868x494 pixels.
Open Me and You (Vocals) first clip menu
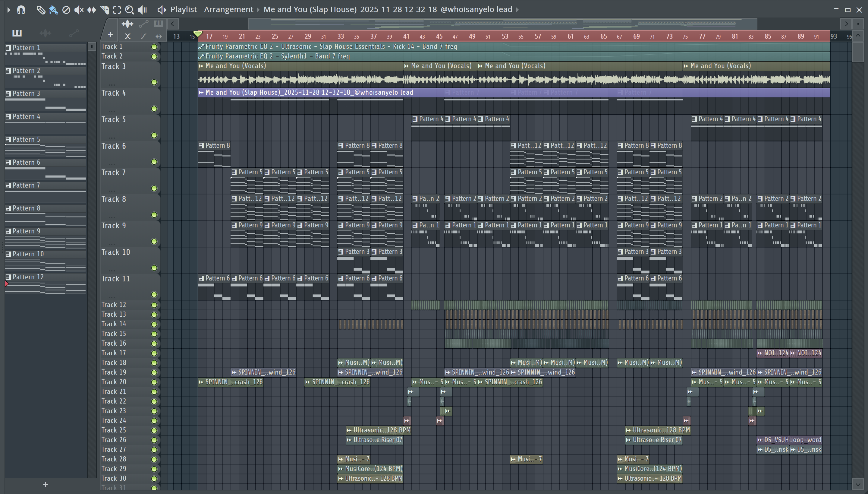[x=201, y=66]
